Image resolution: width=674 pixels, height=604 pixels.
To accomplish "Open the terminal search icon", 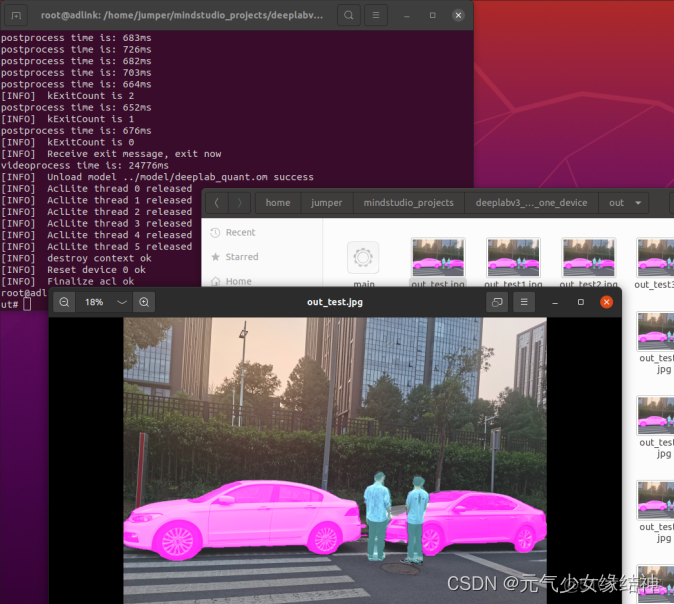I will [349, 15].
